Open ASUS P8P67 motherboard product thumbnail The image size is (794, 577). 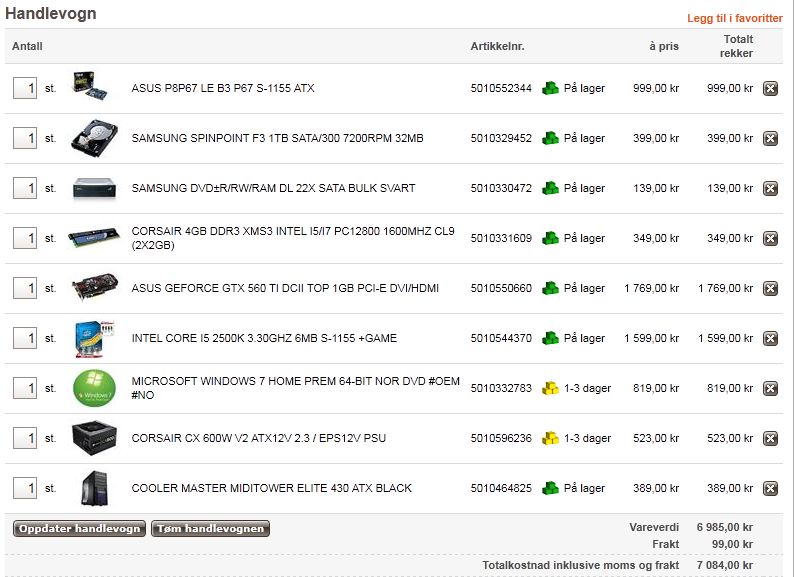[x=91, y=86]
